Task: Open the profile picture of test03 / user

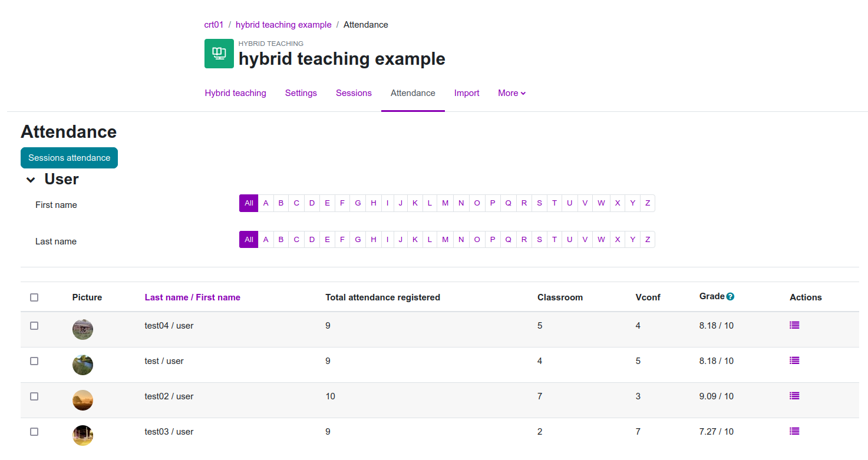Action: point(82,435)
